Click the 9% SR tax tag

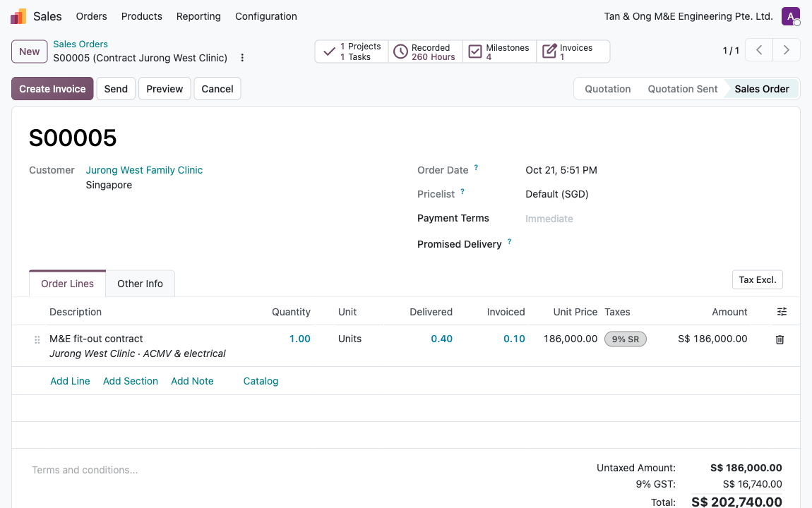[625, 339]
